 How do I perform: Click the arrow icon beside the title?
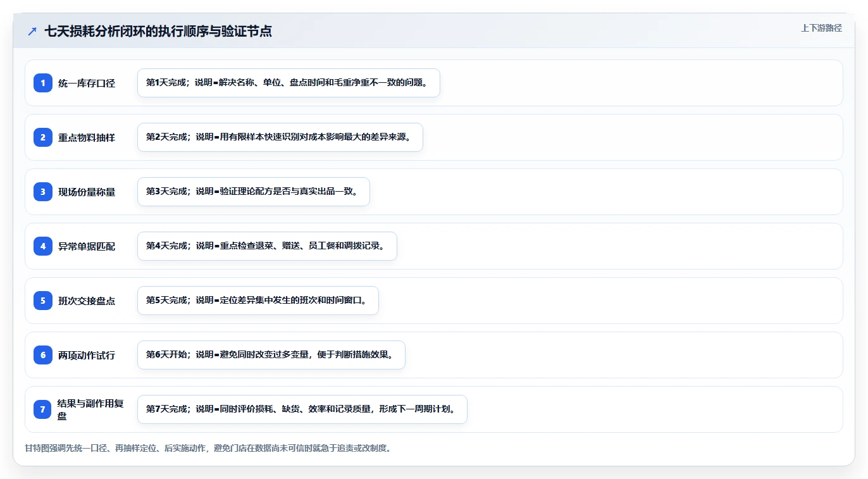(32, 32)
